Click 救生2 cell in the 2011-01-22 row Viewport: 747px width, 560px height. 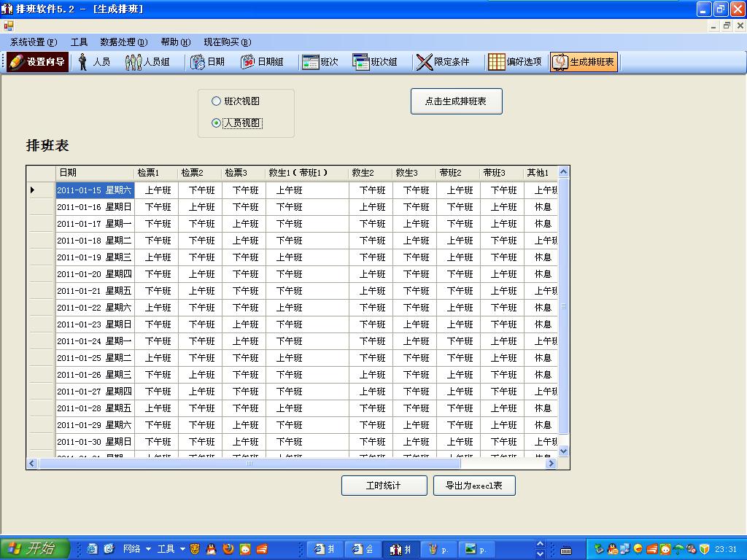click(371, 308)
